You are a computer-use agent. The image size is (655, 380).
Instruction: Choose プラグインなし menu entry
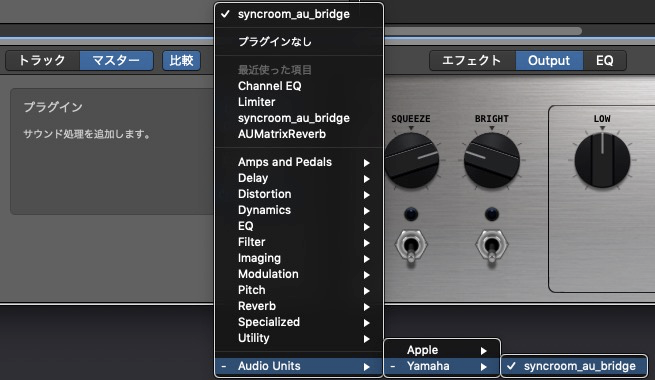(x=299, y=42)
